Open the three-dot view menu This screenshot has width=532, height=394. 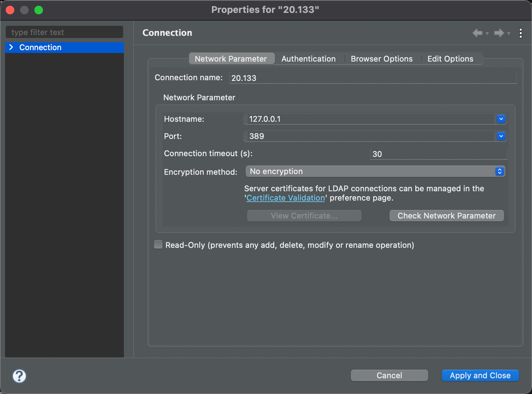[521, 33]
